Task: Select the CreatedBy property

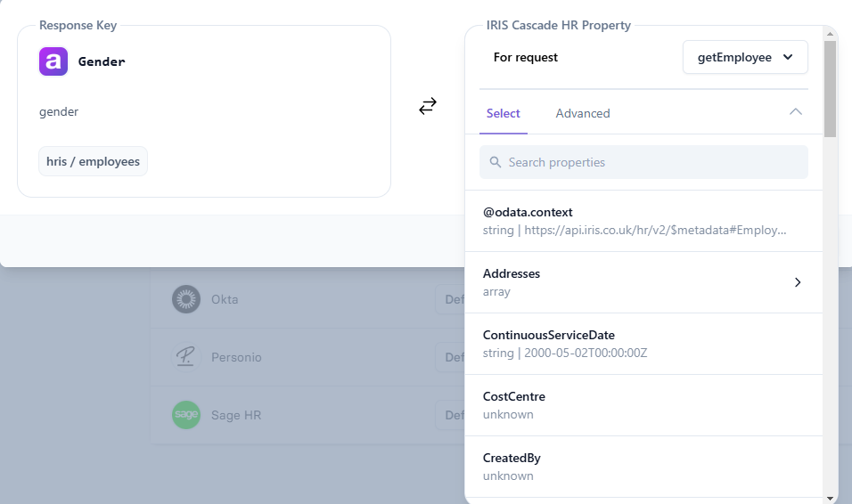Action: (x=643, y=467)
